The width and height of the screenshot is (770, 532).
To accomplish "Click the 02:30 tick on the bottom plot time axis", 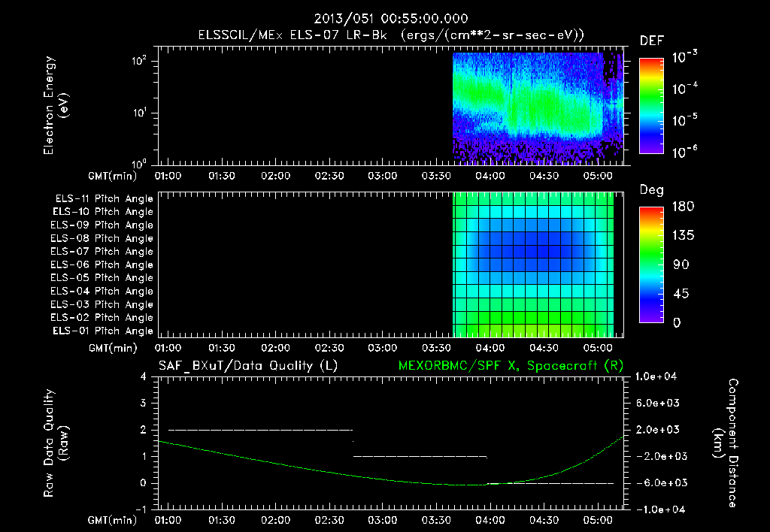I will pos(329,520).
